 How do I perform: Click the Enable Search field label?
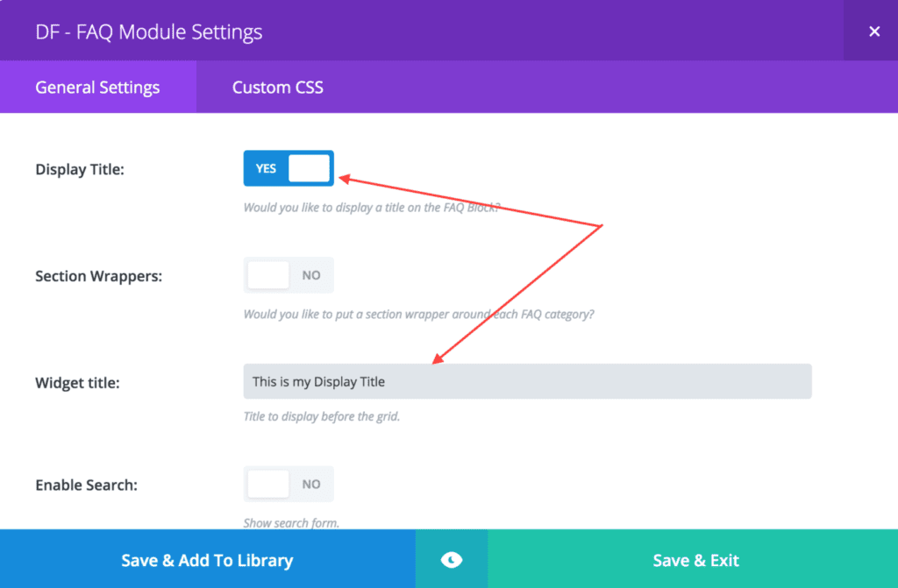click(x=87, y=485)
